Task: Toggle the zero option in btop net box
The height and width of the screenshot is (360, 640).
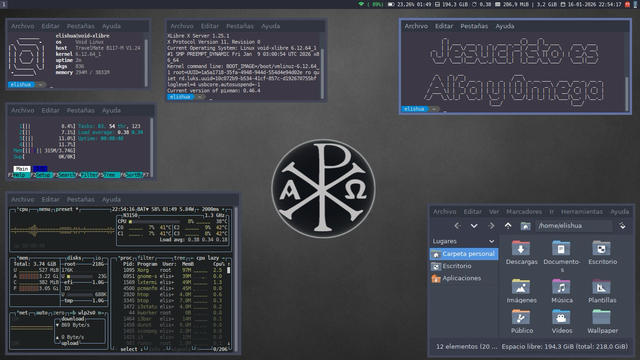Action: 59,313
